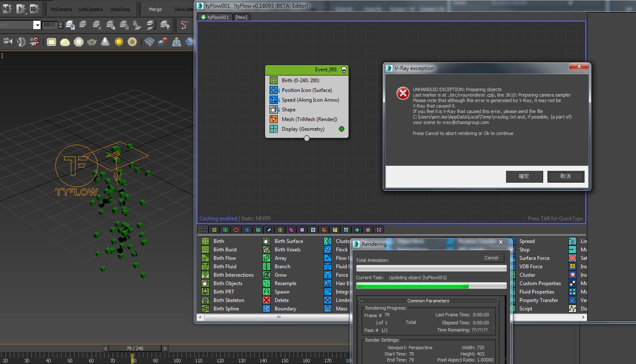Open the layer name dropdown arrow
The height and width of the screenshot is (364, 636).
(37, 25)
